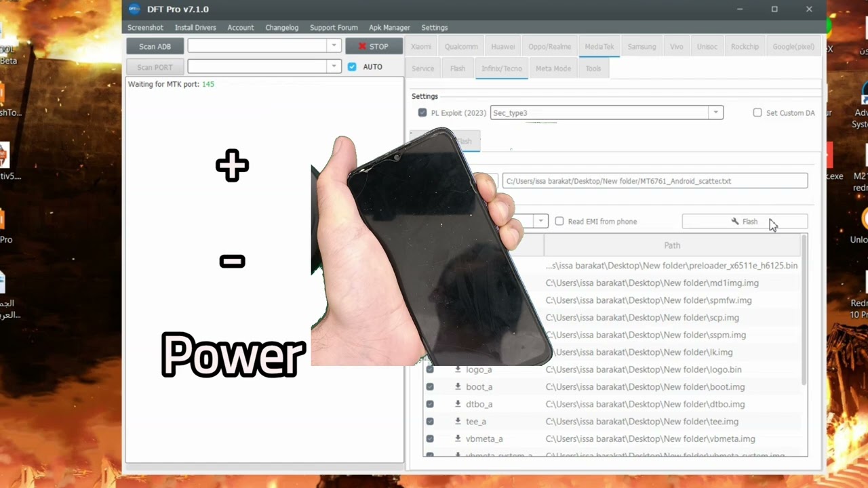Switch to the Vivo tab

(x=676, y=47)
